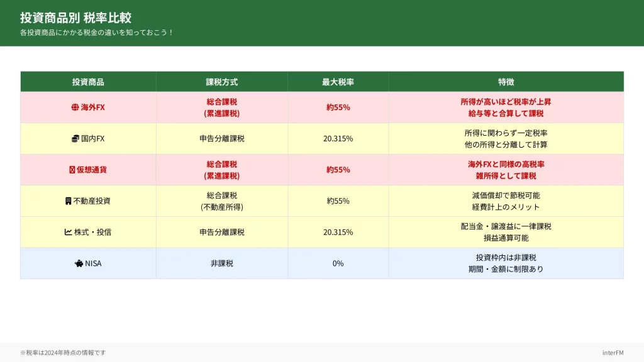Click the 投資商品別 税率比較 slide title
This screenshot has width=644, height=362.
75,18
